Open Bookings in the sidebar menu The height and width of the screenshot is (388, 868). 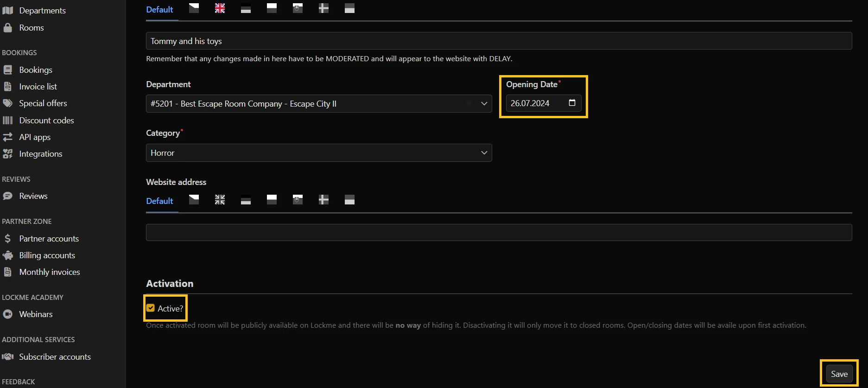tap(36, 70)
